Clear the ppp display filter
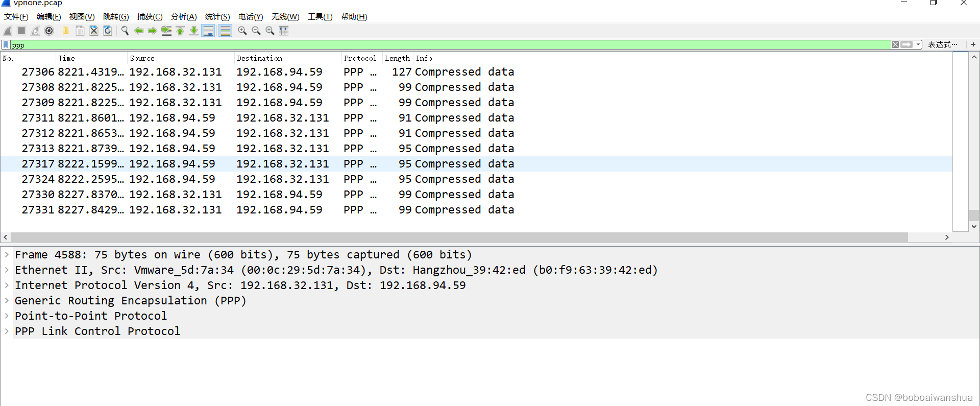The image size is (980, 406). coord(895,44)
